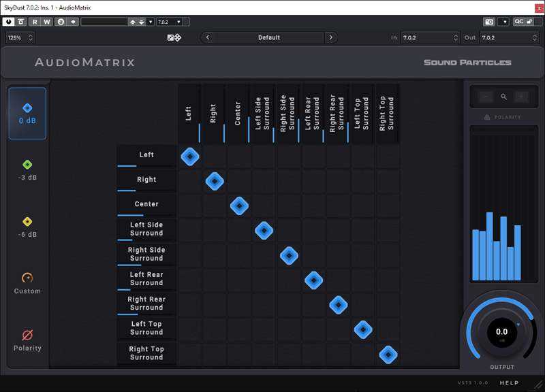The image size is (545, 392).
Task: Click the randomize dice icon
Action: click(x=174, y=37)
